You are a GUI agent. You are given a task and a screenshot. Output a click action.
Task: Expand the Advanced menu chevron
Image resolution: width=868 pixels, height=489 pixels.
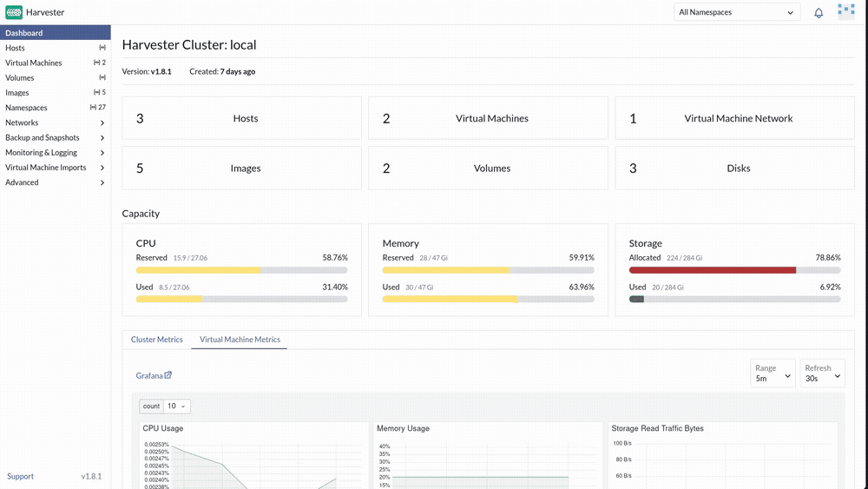(102, 182)
